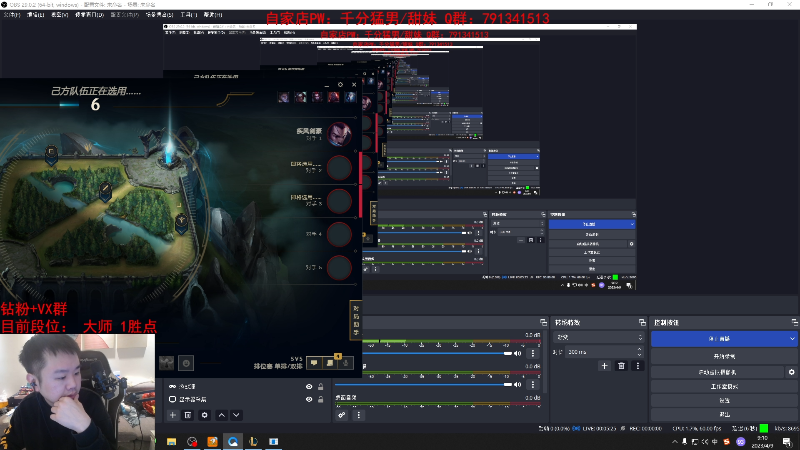Remove selected source with trash icon in Sources
Viewport: 800px width, 450px height.
pos(188,415)
